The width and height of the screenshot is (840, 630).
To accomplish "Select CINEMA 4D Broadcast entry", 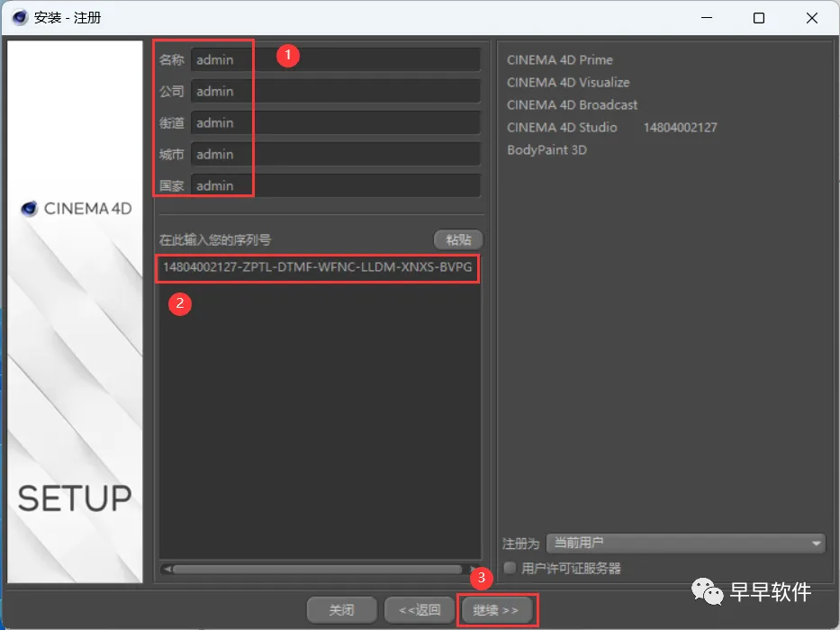I will 572,105.
